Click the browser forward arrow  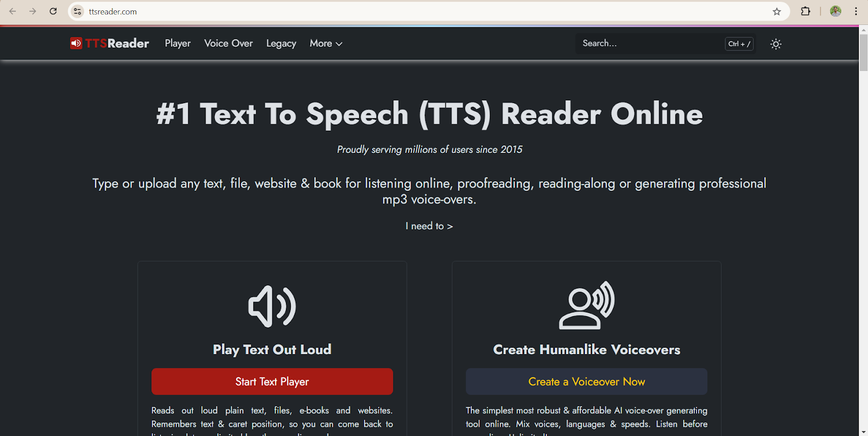(x=33, y=11)
